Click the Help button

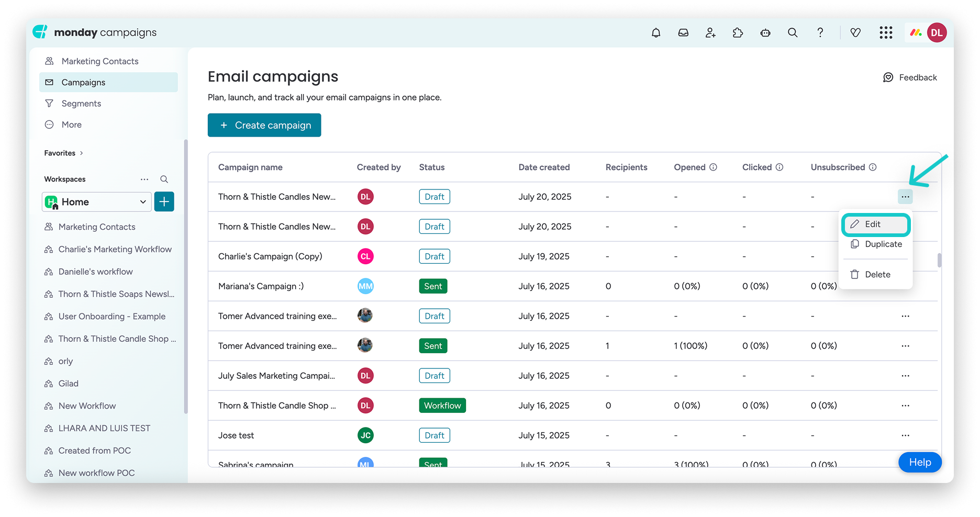[920, 462]
